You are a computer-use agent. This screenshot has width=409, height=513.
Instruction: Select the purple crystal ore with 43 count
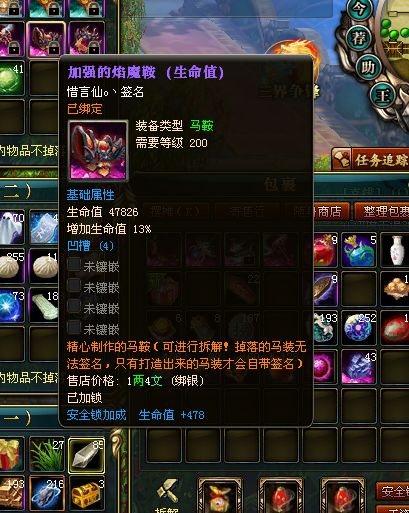(358, 367)
